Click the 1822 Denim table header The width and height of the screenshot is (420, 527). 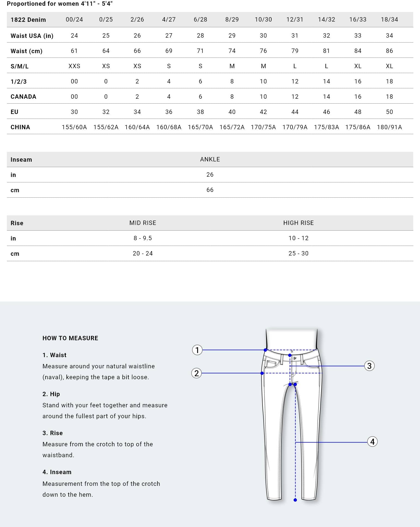[x=28, y=20]
